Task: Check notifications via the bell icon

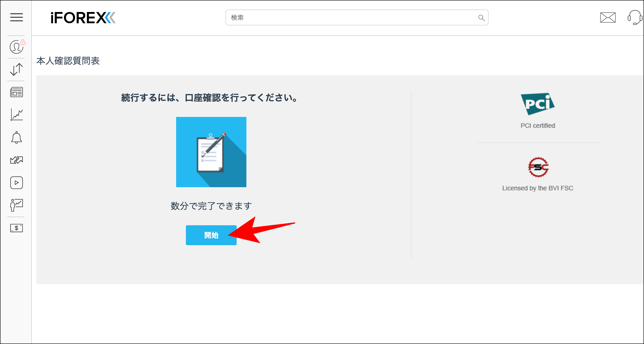Action: coord(16,137)
